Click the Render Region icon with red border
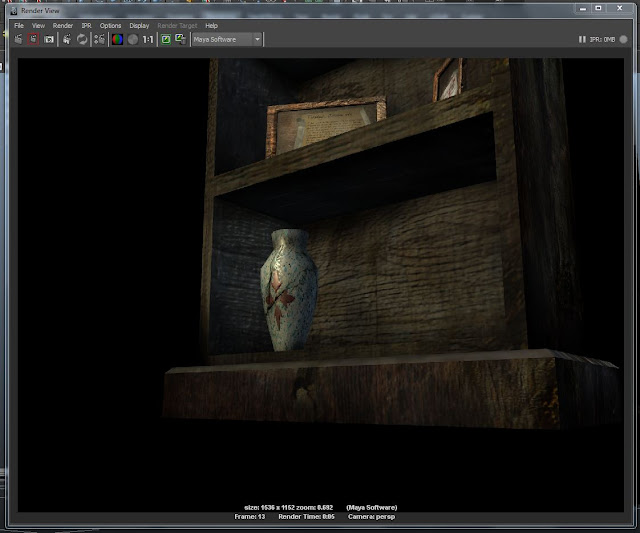 click(33, 40)
